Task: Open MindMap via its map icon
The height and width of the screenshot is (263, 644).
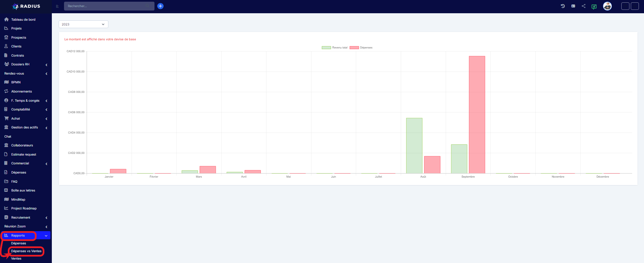Action: click(6, 199)
